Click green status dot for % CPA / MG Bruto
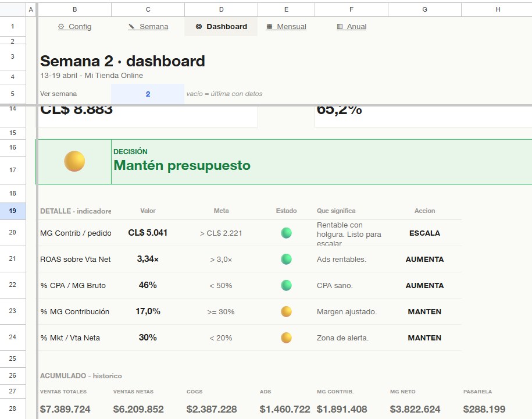This screenshot has height=419, width=532. (287, 285)
